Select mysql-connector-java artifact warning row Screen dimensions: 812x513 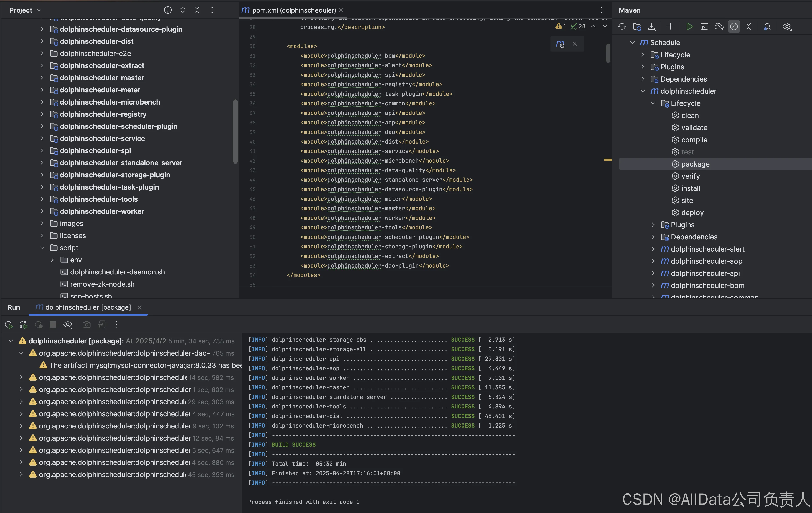pyautogui.click(x=141, y=365)
